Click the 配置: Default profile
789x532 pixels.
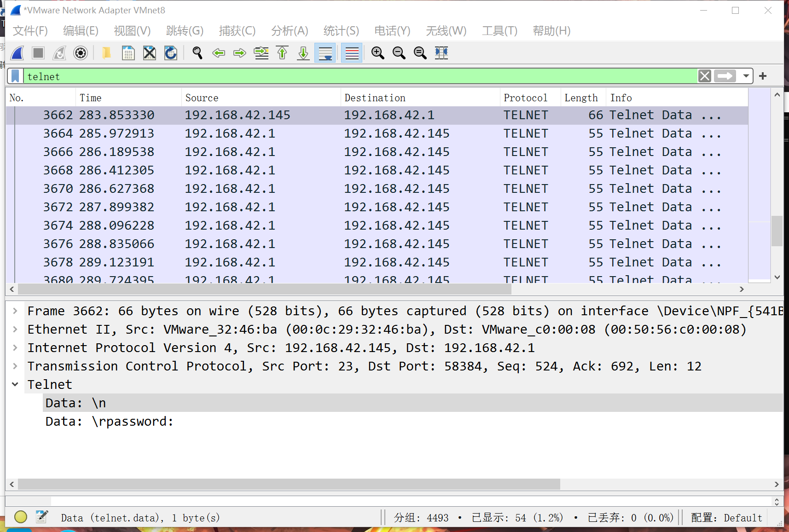(726, 518)
